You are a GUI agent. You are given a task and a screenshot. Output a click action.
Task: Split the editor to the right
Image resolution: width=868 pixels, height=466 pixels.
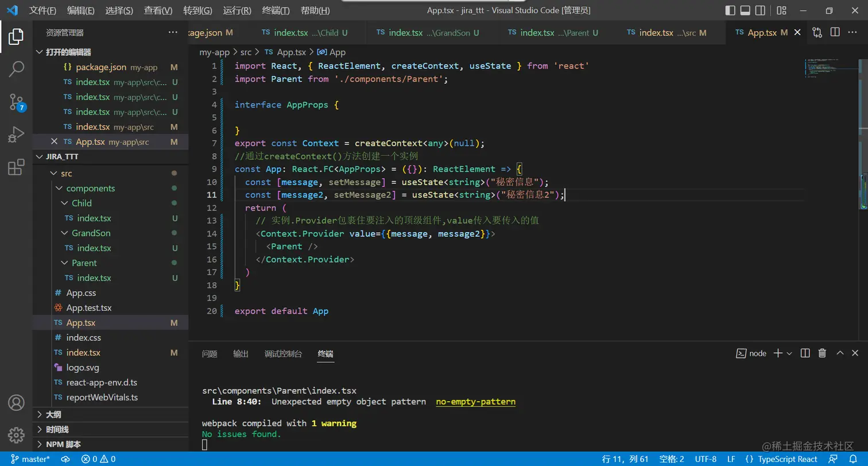click(x=835, y=33)
